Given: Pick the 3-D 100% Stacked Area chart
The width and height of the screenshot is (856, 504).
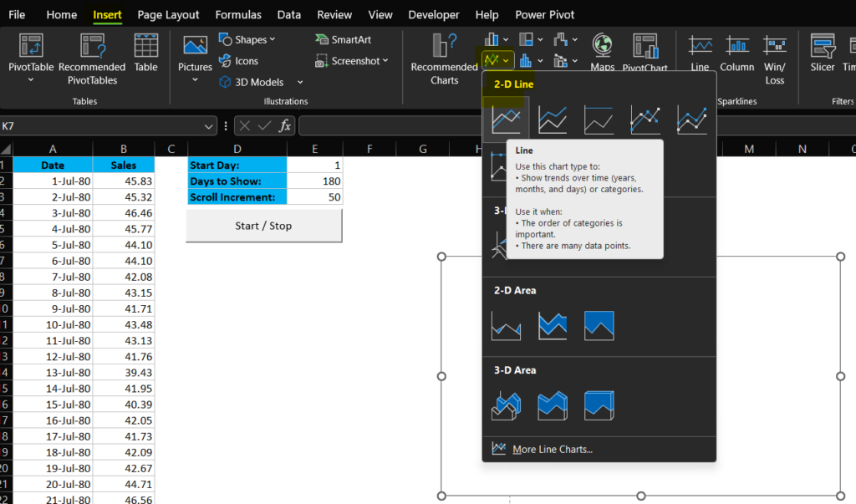Looking at the screenshot, I should [599, 405].
